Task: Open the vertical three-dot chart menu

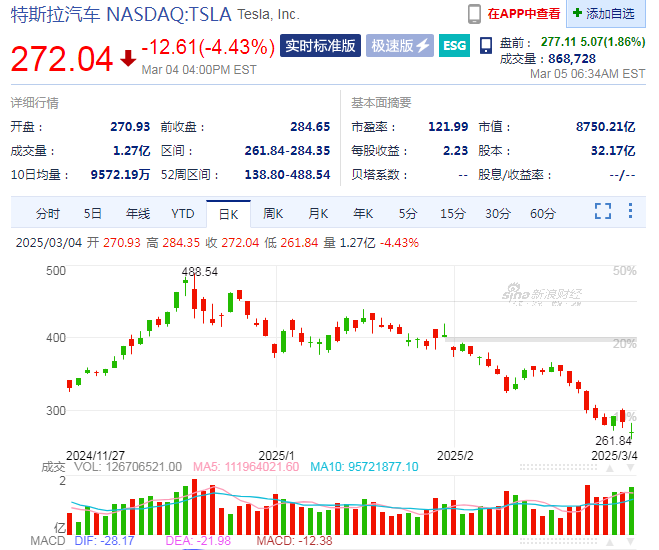Action: coord(630,211)
